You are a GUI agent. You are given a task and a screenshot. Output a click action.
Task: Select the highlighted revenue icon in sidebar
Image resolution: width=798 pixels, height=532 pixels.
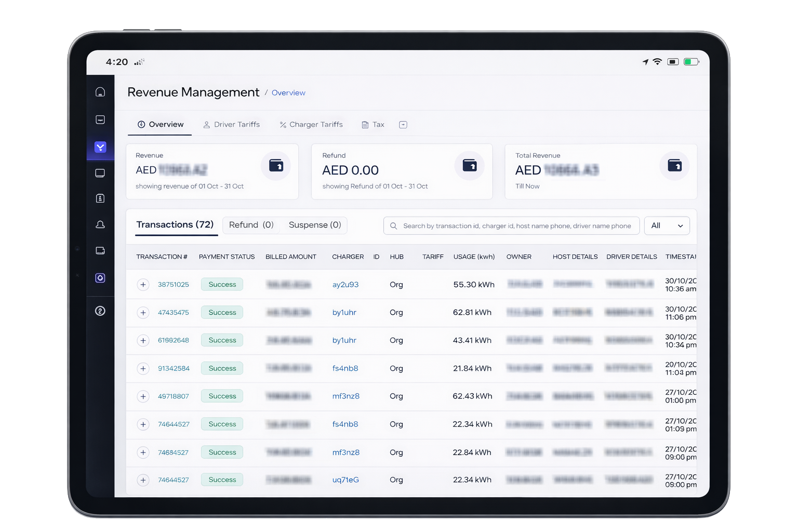[100, 147]
